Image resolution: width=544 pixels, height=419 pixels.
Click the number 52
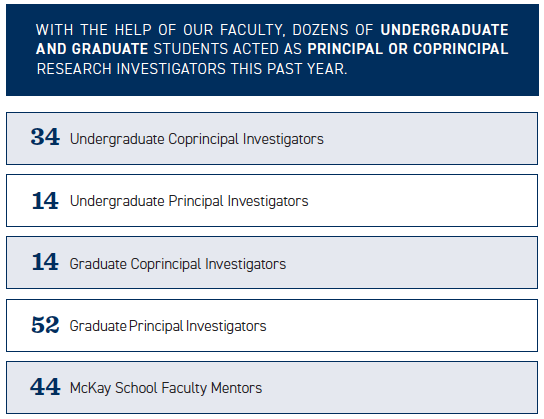[45, 325]
